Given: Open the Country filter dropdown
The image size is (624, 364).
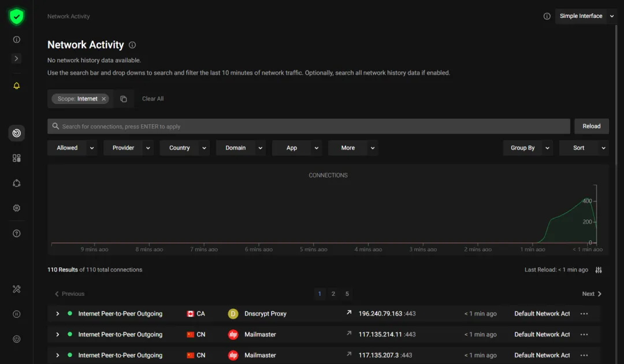Looking at the screenshot, I should [x=185, y=148].
